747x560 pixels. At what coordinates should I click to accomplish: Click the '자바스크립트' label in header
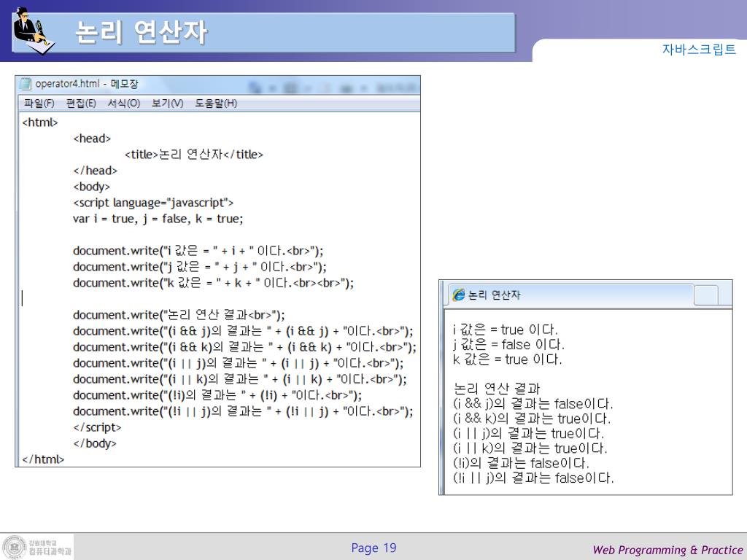(x=699, y=49)
